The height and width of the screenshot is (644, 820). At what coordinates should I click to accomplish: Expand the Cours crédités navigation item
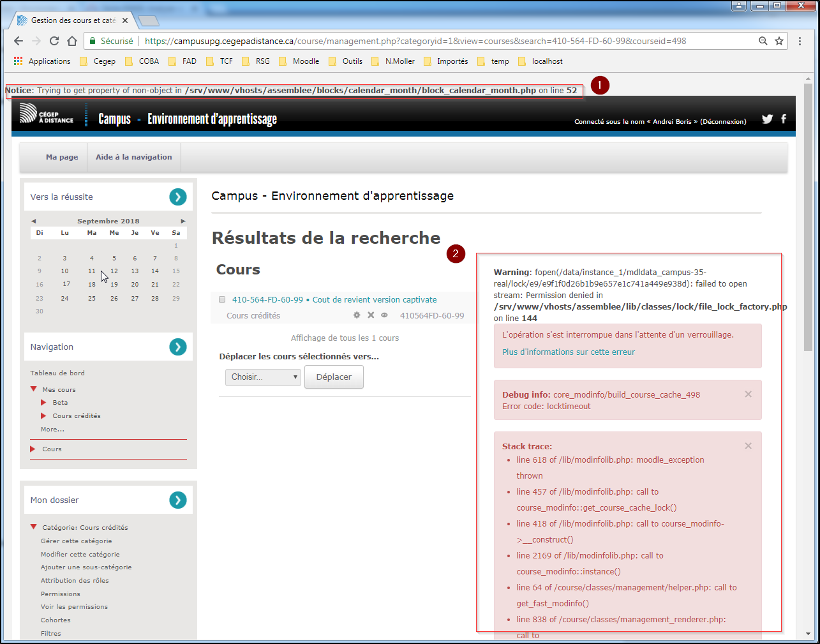pyautogui.click(x=44, y=416)
